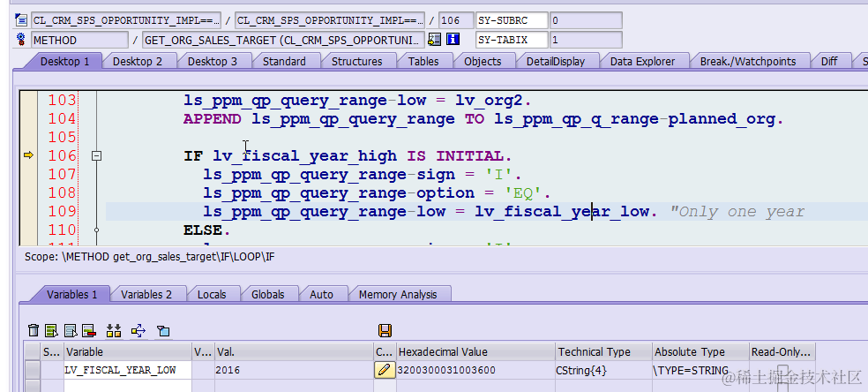Select the Globals tab
The width and height of the screenshot is (868, 392).
pos(267,295)
